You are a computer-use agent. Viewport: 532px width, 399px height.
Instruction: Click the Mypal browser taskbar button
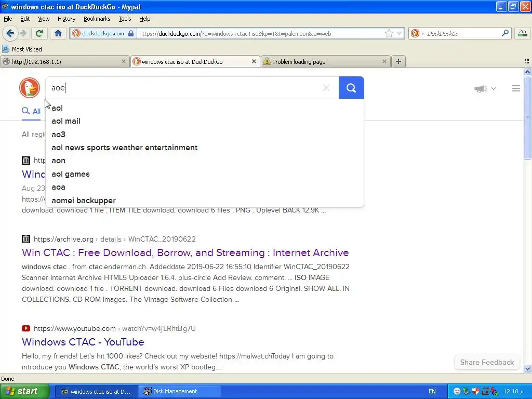point(96,392)
